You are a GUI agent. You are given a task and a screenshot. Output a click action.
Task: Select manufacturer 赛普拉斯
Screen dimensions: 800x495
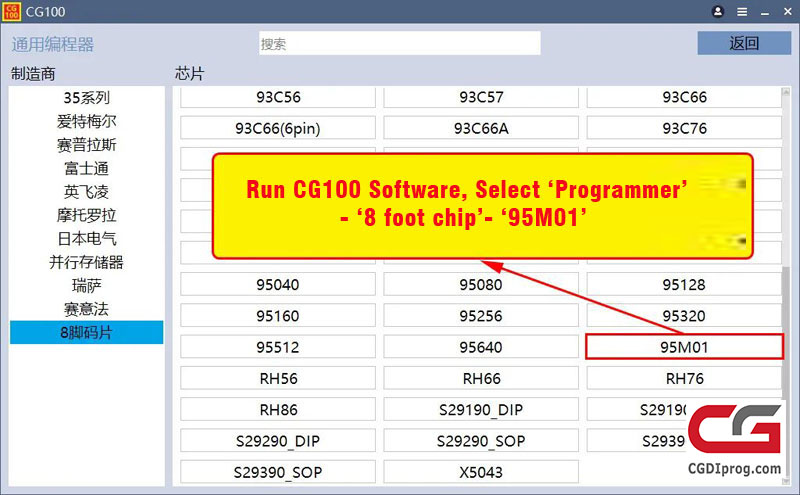pyautogui.click(x=86, y=145)
